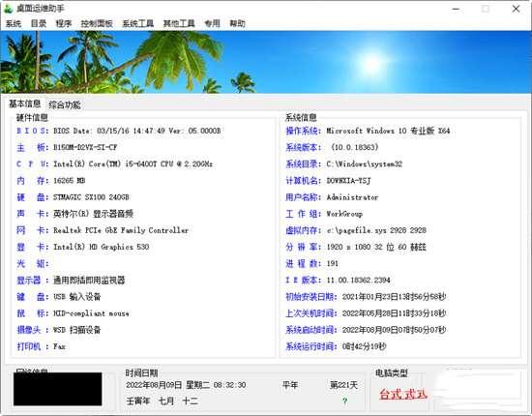
Task: Open the 系统工具 menu
Action: click(x=137, y=23)
